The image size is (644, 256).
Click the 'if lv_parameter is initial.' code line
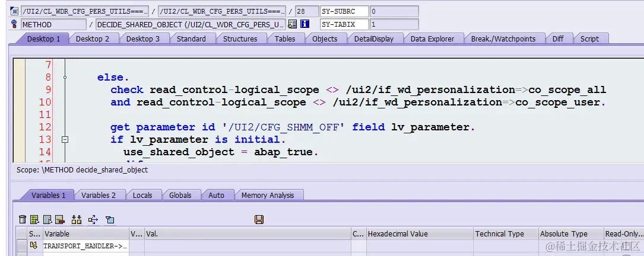point(198,139)
